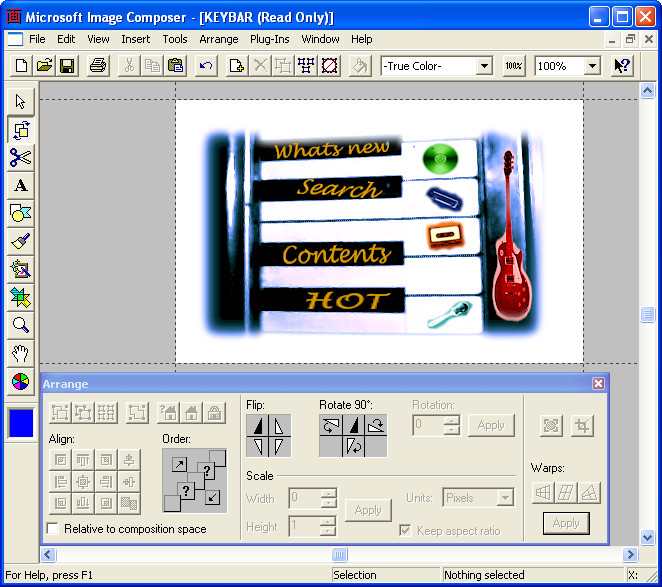Enable Relative to composition space checkbox
Image resolution: width=662 pixels, height=587 pixels.
[53, 529]
